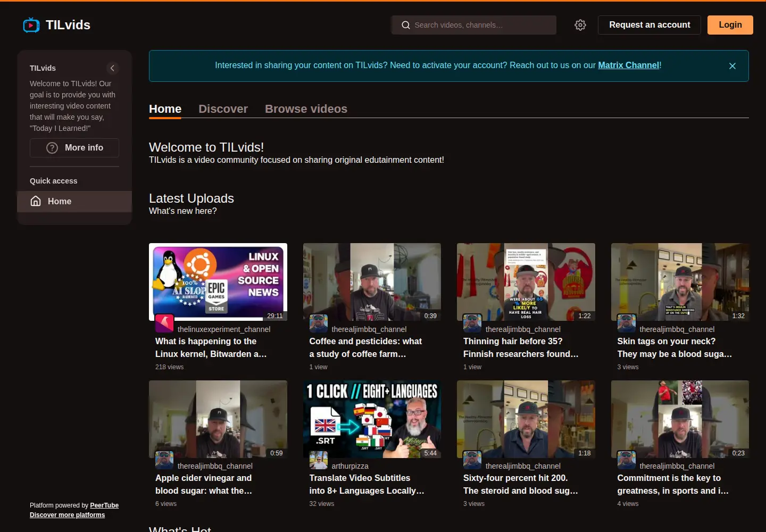Click the avatar beside the Sixty-four percent video
The height and width of the screenshot is (532, 766).
coord(472,460)
